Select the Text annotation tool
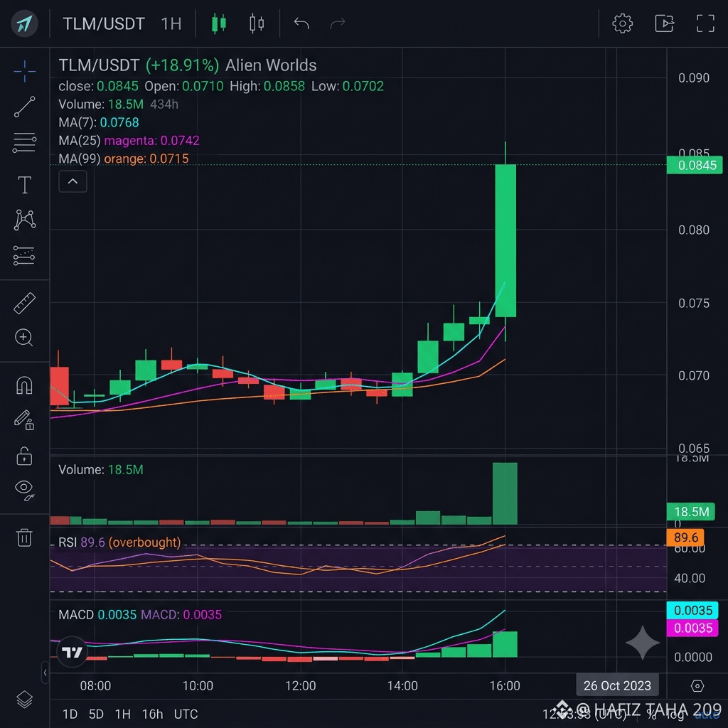 point(24,185)
